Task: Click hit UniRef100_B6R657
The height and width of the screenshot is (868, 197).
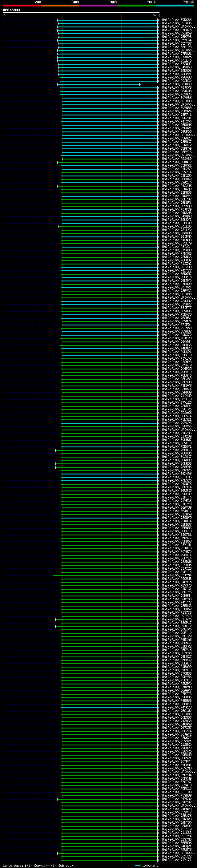Action: pos(177,274)
